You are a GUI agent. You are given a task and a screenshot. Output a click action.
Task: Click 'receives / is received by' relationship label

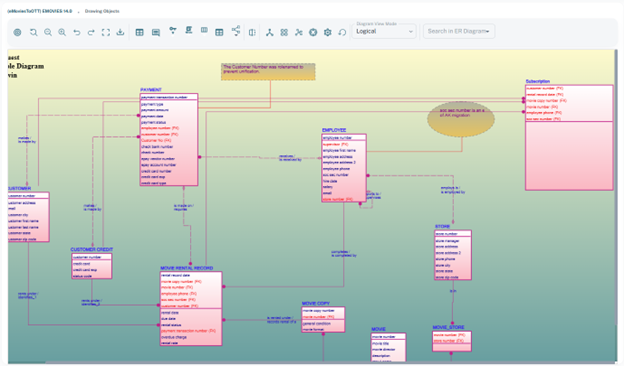(x=290, y=158)
